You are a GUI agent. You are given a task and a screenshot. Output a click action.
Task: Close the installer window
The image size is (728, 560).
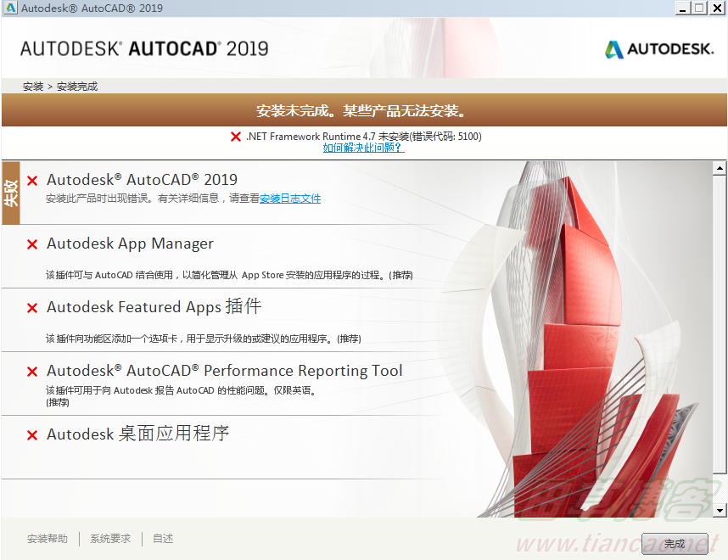[x=717, y=8]
